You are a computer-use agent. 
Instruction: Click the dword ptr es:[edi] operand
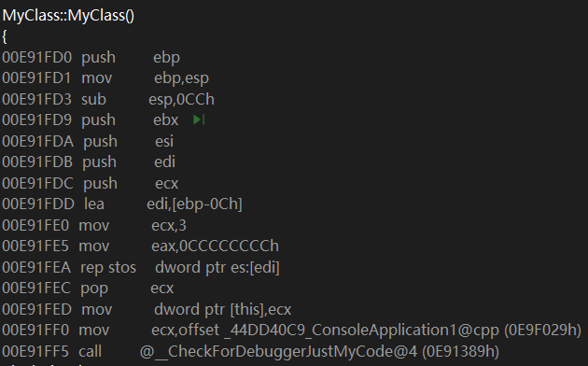click(217, 268)
